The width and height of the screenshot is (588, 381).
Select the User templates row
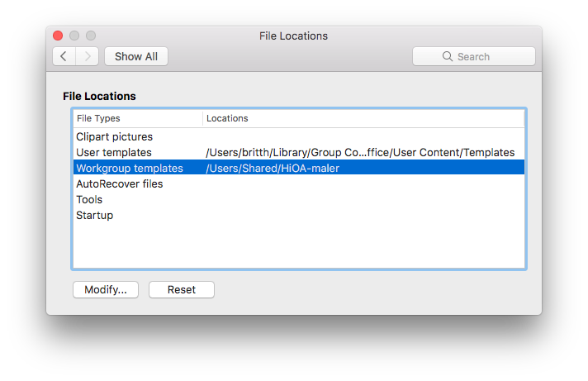point(299,152)
